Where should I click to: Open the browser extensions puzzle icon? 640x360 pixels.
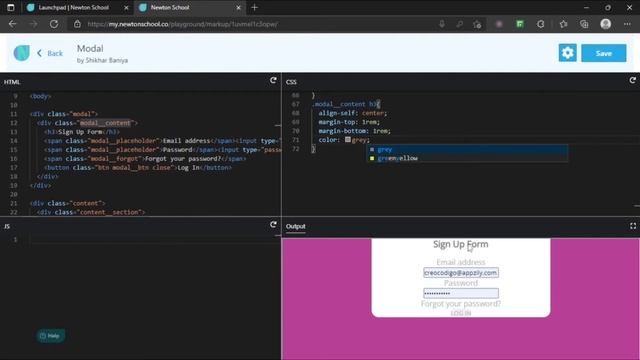[540, 24]
